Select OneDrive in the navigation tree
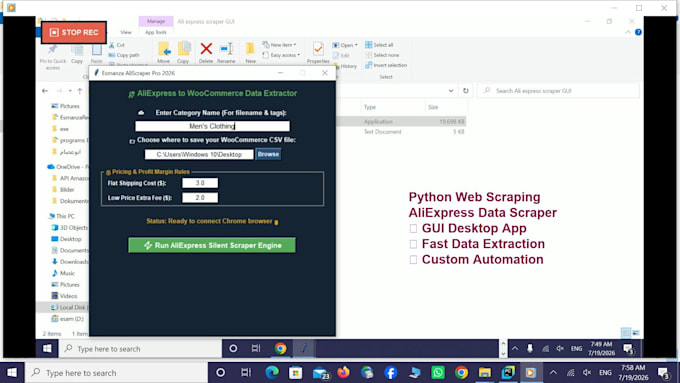 [x=67, y=167]
